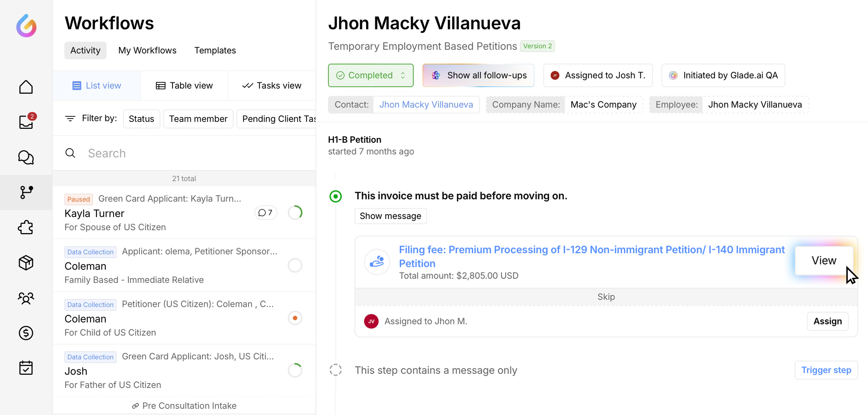
Task: Open Jhon Macky Villanueva contact link
Action: pos(426,105)
